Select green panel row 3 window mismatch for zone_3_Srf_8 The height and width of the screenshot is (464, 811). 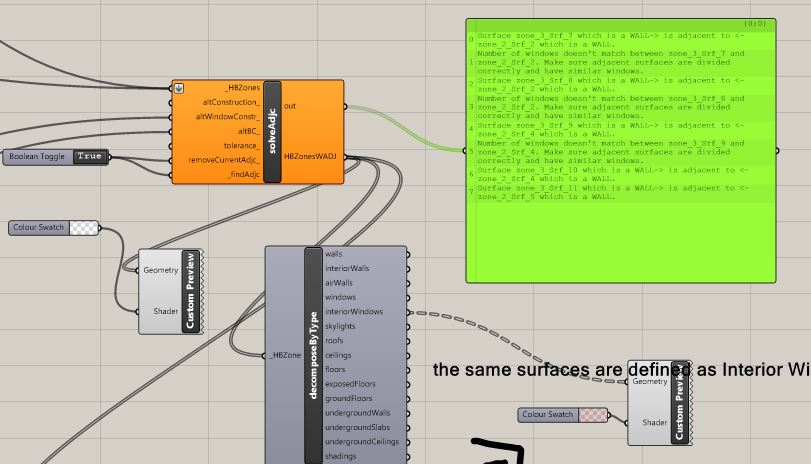pos(621,107)
